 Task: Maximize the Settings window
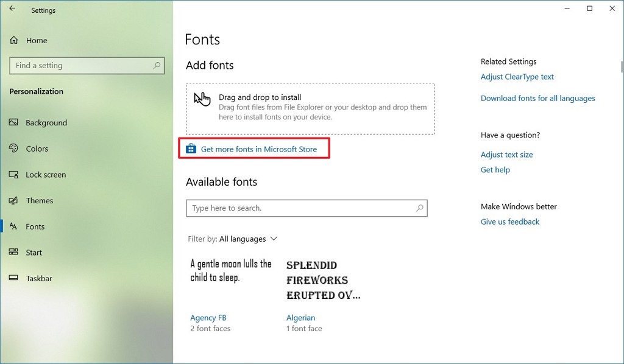pyautogui.click(x=589, y=9)
